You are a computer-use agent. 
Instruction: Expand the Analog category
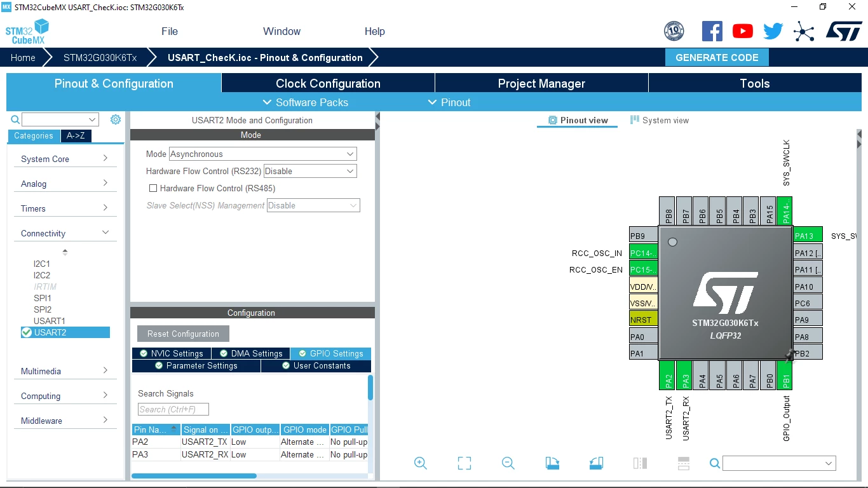65,184
